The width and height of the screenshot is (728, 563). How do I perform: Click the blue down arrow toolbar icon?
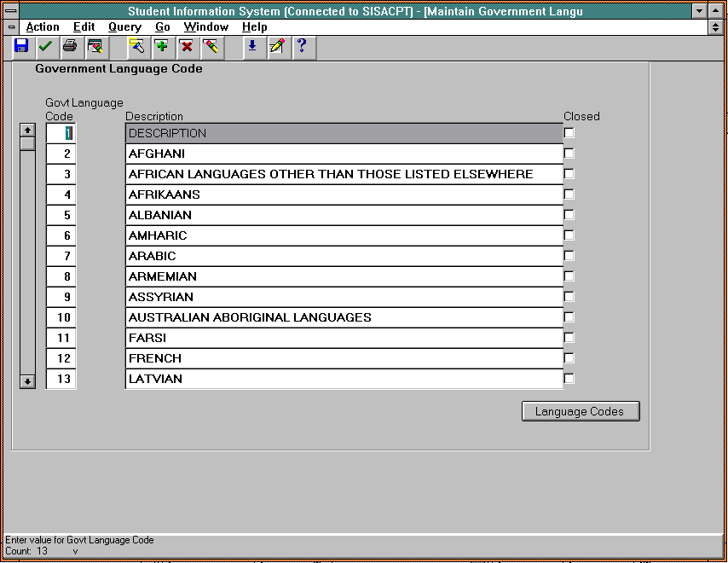tap(251, 46)
